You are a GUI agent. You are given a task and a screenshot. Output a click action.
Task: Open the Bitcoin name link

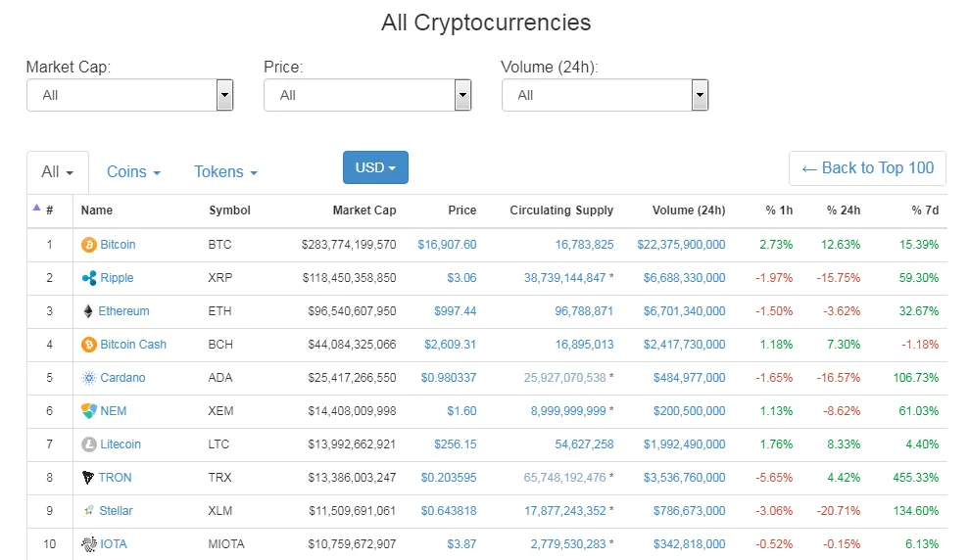[x=118, y=245]
